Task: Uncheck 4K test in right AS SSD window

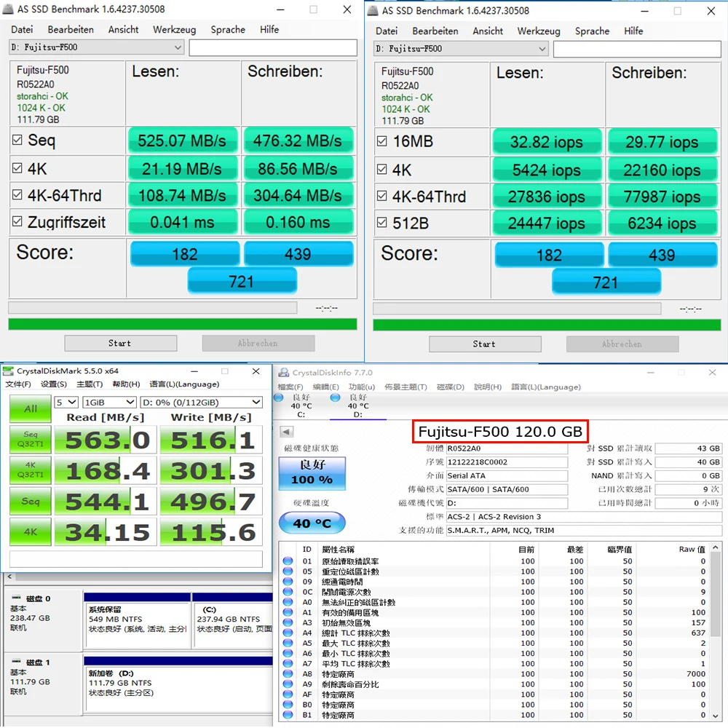Action: [381, 170]
